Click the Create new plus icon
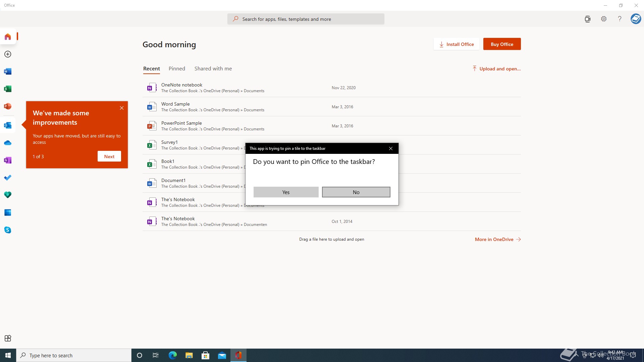The height and width of the screenshot is (362, 644). coord(8,54)
